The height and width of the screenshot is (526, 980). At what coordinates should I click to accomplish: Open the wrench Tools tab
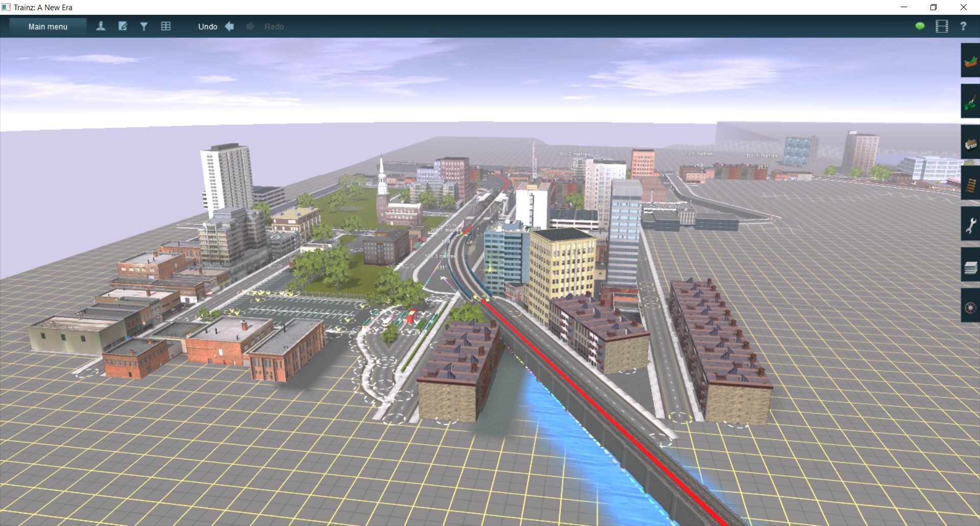[970, 224]
